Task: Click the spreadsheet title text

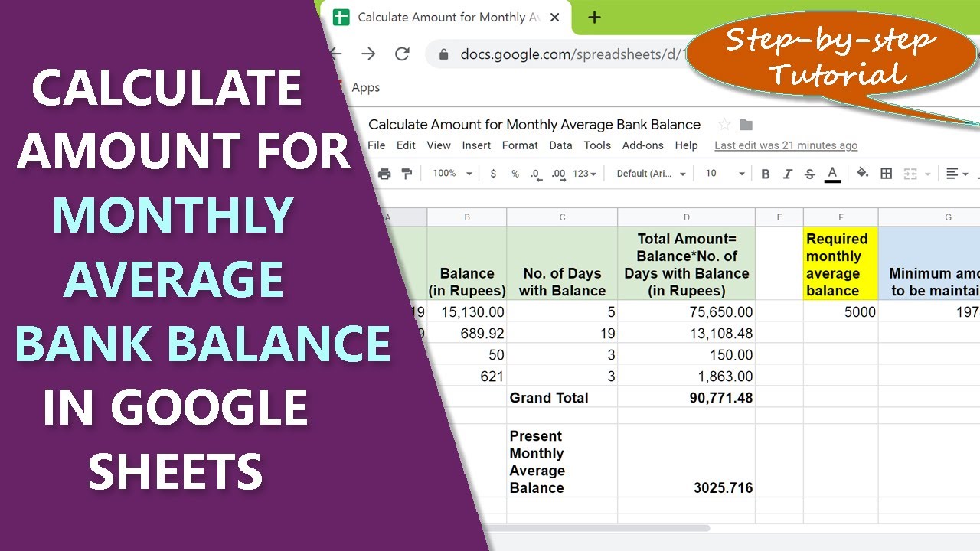Action: [534, 125]
